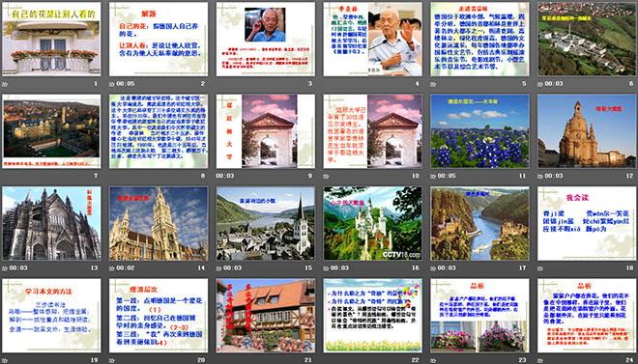Click the animation star icon under slide 1
The height and width of the screenshot is (364, 638).
[x=5, y=84]
